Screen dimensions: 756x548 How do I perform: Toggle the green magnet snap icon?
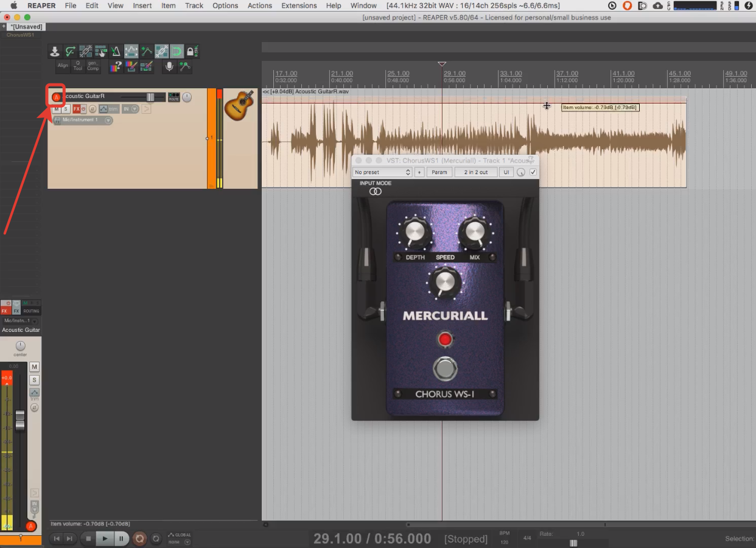coord(177,51)
